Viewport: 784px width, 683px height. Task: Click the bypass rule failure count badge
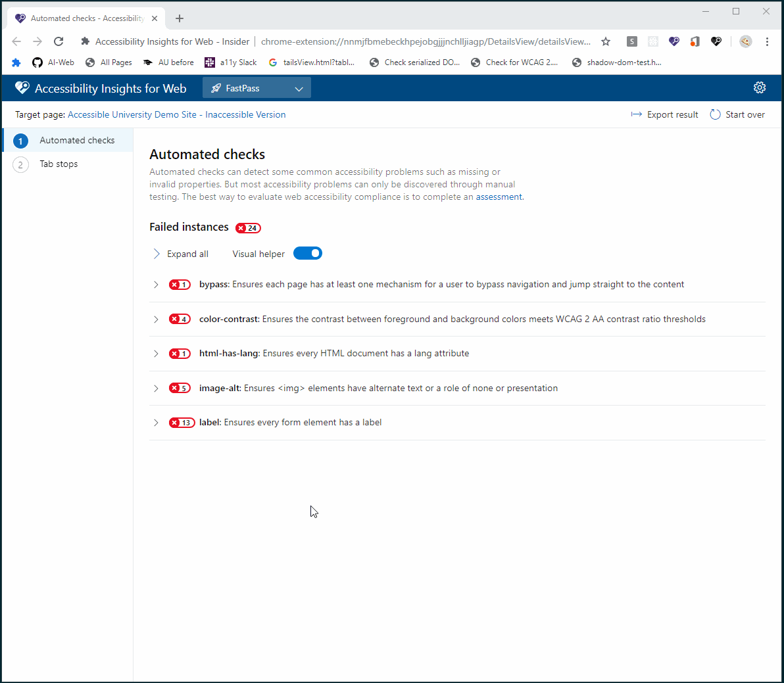180,285
